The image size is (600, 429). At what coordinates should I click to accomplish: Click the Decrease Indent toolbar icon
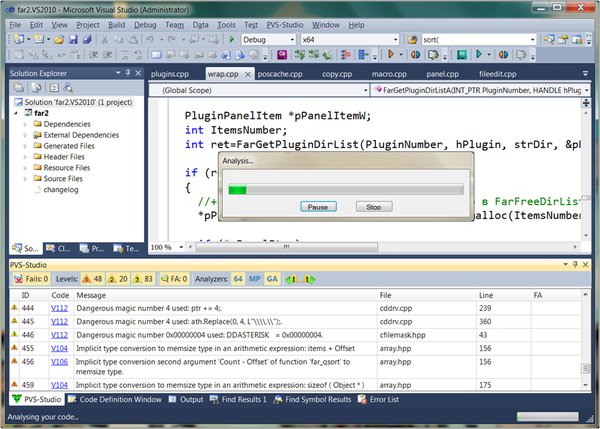pyautogui.click(x=93, y=55)
